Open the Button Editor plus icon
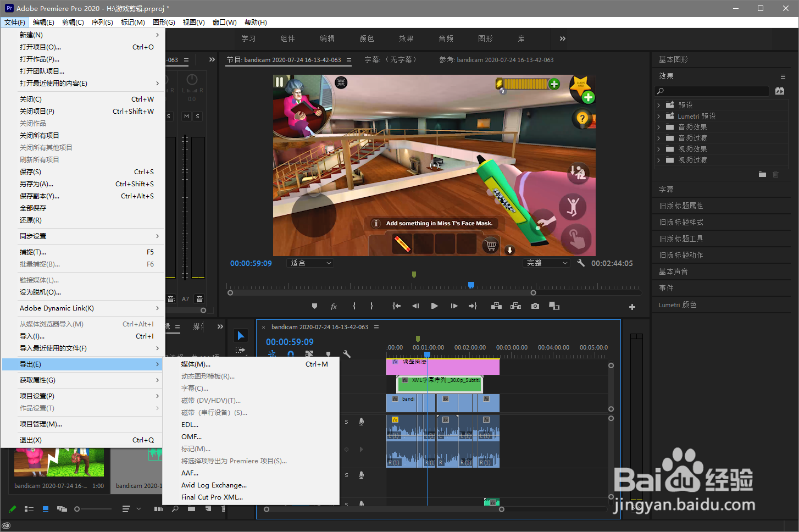The height and width of the screenshot is (532, 799). coord(632,307)
